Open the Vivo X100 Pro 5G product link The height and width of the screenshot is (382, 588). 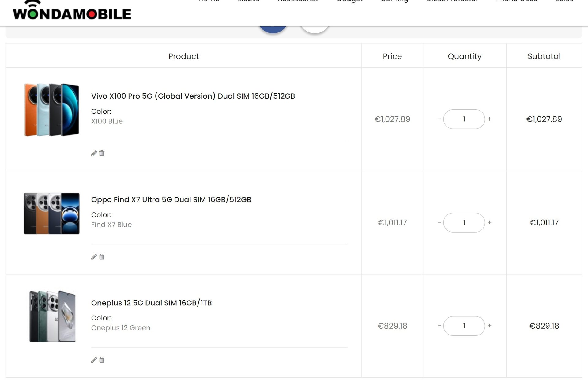(193, 96)
